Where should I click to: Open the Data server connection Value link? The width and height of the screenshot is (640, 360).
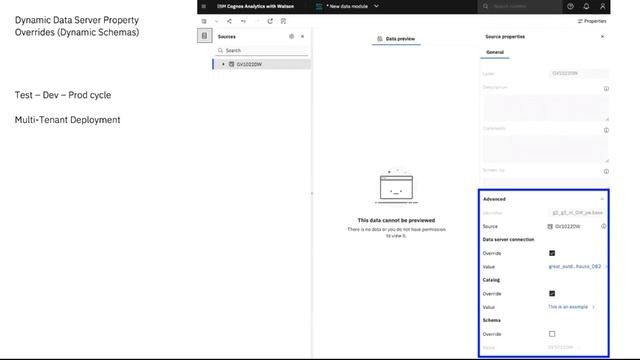coord(575,267)
